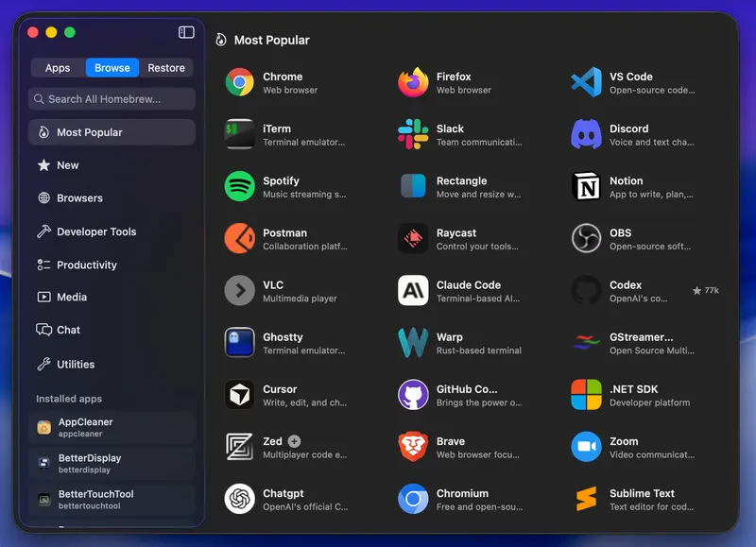Click the Slack logo icon

413,134
